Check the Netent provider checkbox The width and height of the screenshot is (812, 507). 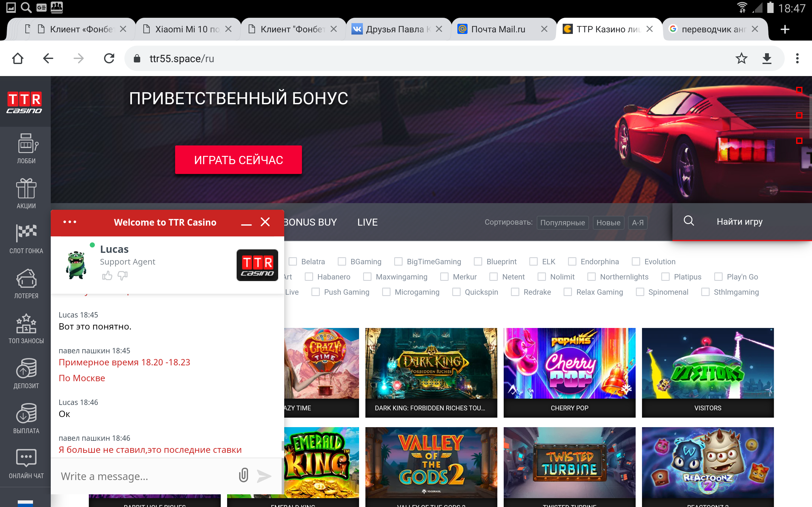pyautogui.click(x=494, y=277)
